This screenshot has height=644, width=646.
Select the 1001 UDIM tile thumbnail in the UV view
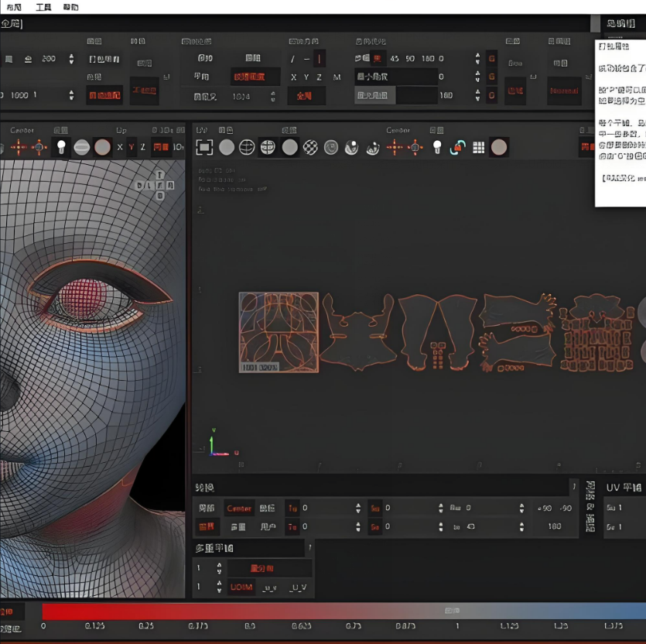pyautogui.click(x=279, y=332)
